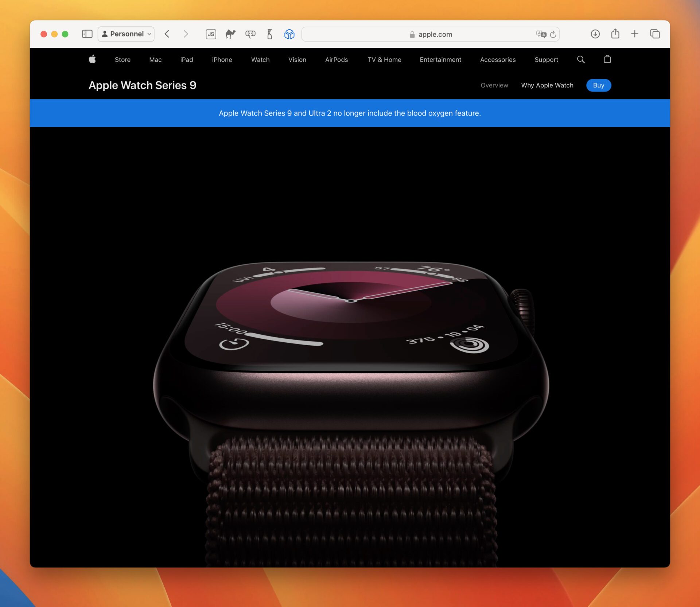Show the tab overview
This screenshot has width=700, height=607.
(655, 34)
